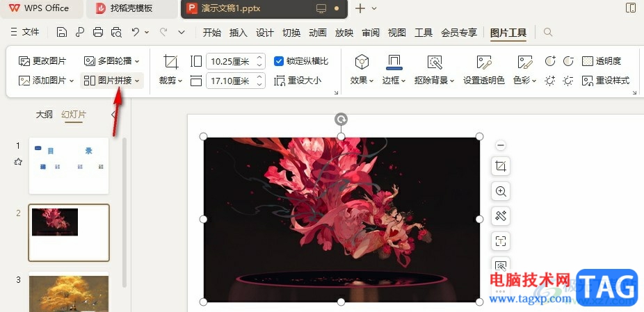Switch to the Design (设计) tab
The width and height of the screenshot is (644, 312).
coord(265,33)
